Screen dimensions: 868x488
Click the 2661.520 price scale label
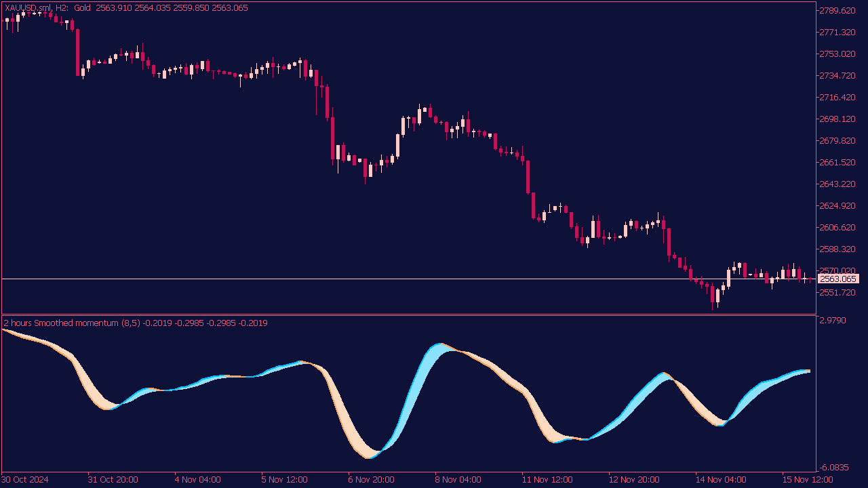[837, 163]
